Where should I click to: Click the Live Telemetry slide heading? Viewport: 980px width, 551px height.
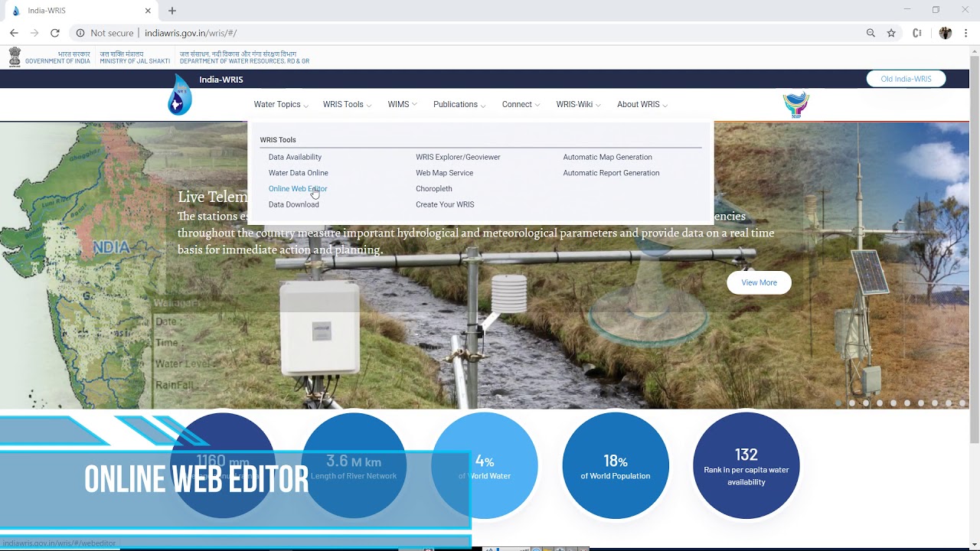click(x=213, y=197)
